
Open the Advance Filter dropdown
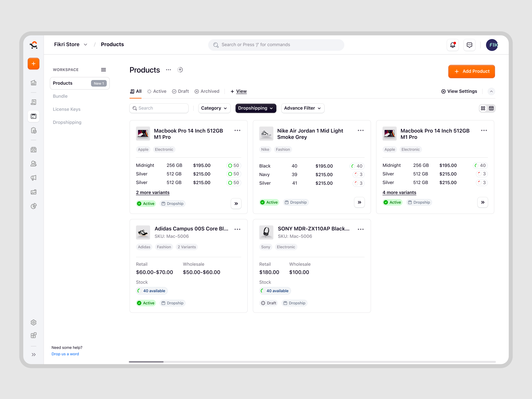point(303,108)
